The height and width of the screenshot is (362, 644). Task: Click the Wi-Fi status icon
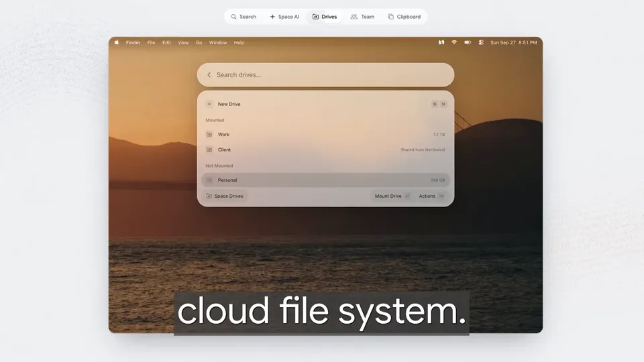[x=454, y=42]
